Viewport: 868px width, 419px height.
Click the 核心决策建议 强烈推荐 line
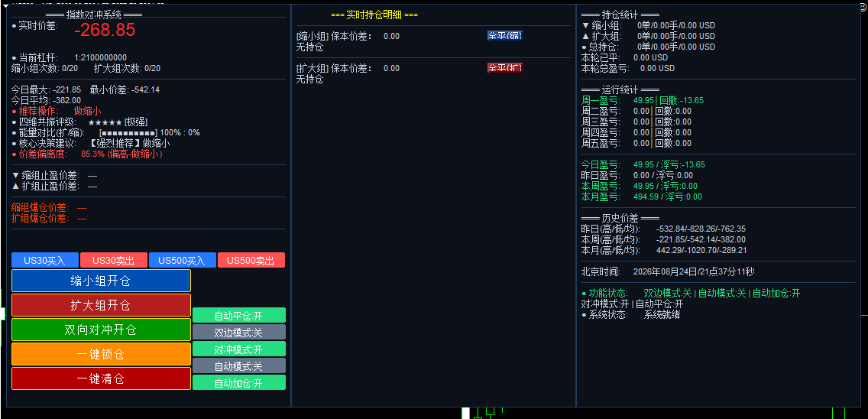click(x=91, y=143)
